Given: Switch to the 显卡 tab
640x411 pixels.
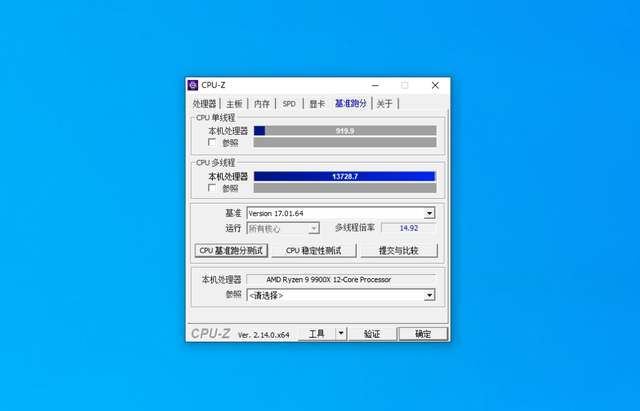Looking at the screenshot, I should [x=317, y=104].
